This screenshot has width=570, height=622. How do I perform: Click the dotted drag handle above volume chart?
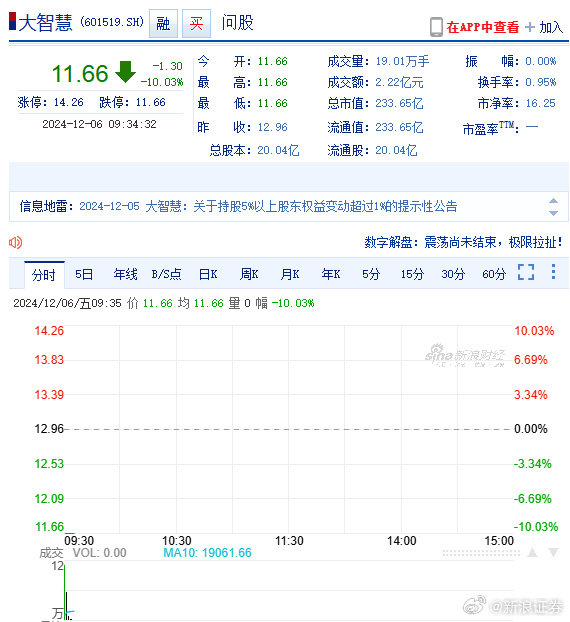[x=481, y=553]
